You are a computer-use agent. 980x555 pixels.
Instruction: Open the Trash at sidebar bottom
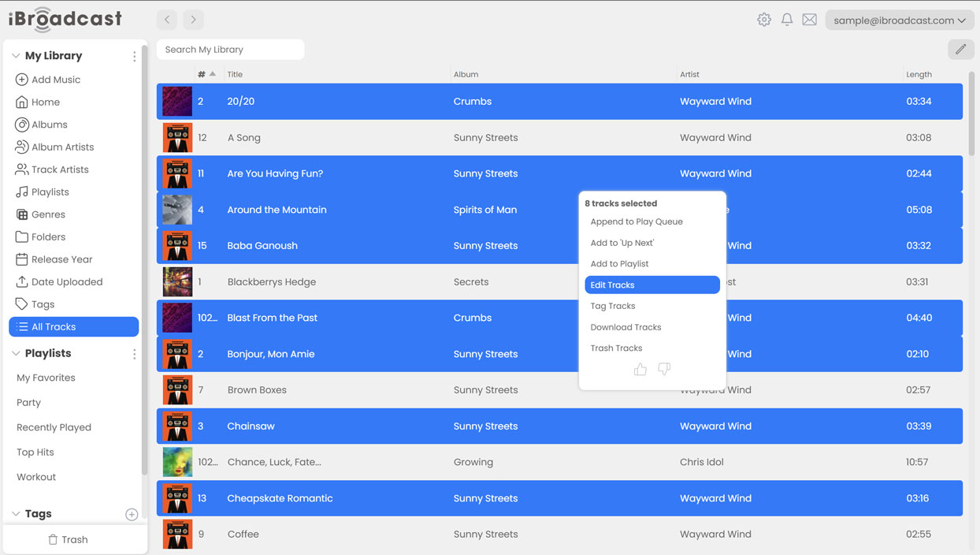(68, 539)
